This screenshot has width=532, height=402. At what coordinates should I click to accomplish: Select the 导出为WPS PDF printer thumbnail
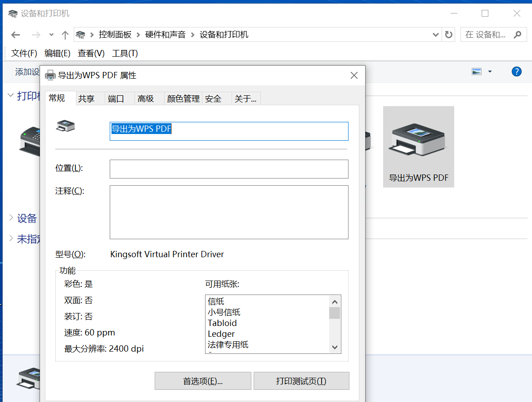click(x=418, y=147)
